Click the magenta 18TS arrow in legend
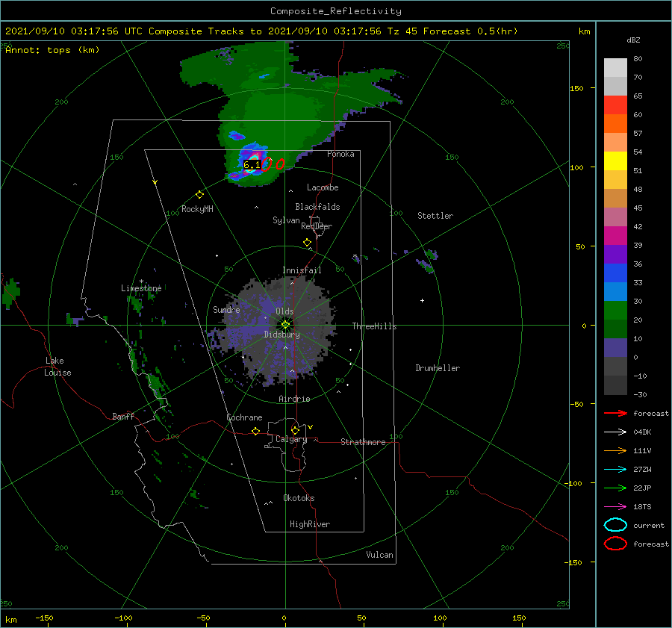 pos(615,507)
